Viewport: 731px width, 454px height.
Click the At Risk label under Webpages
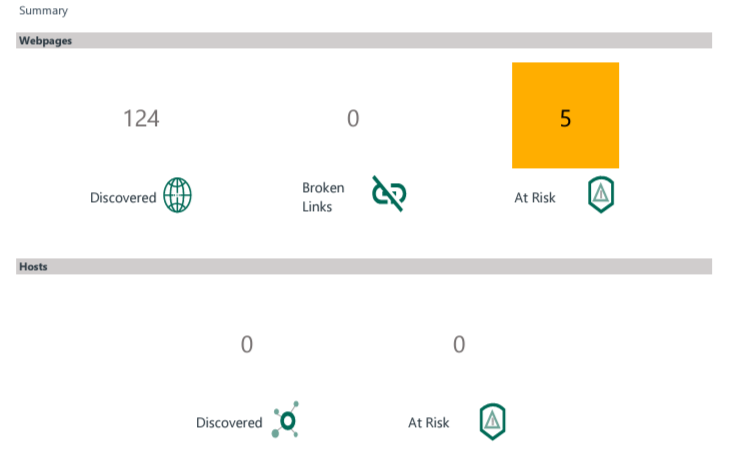535,198
